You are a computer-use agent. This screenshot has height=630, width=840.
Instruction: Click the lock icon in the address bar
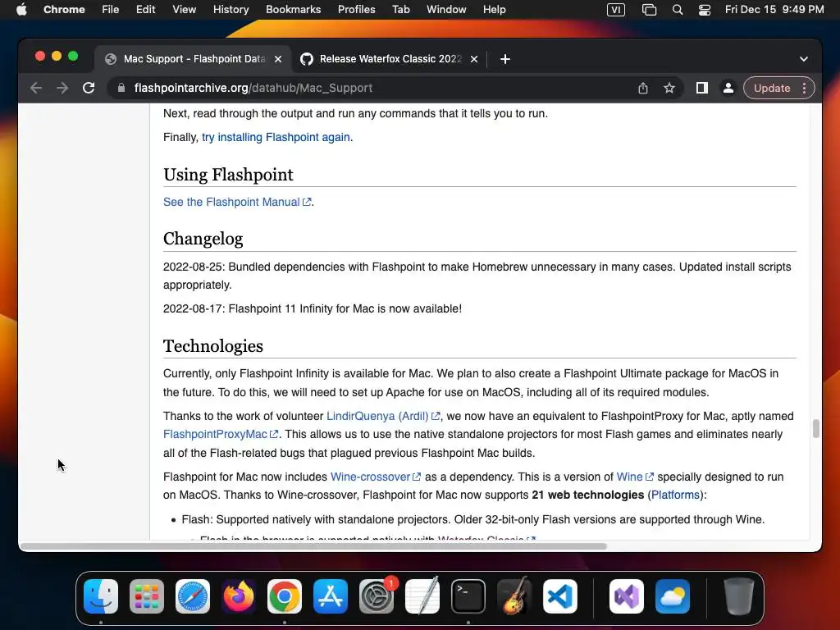[121, 88]
